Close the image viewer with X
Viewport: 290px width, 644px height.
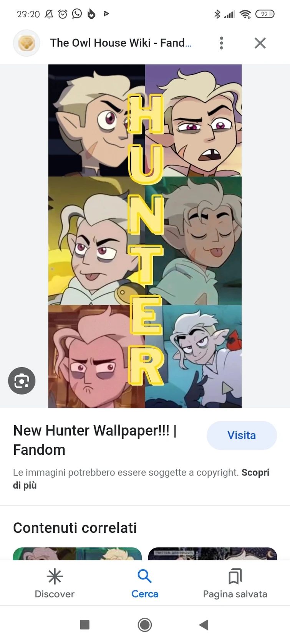tap(260, 43)
